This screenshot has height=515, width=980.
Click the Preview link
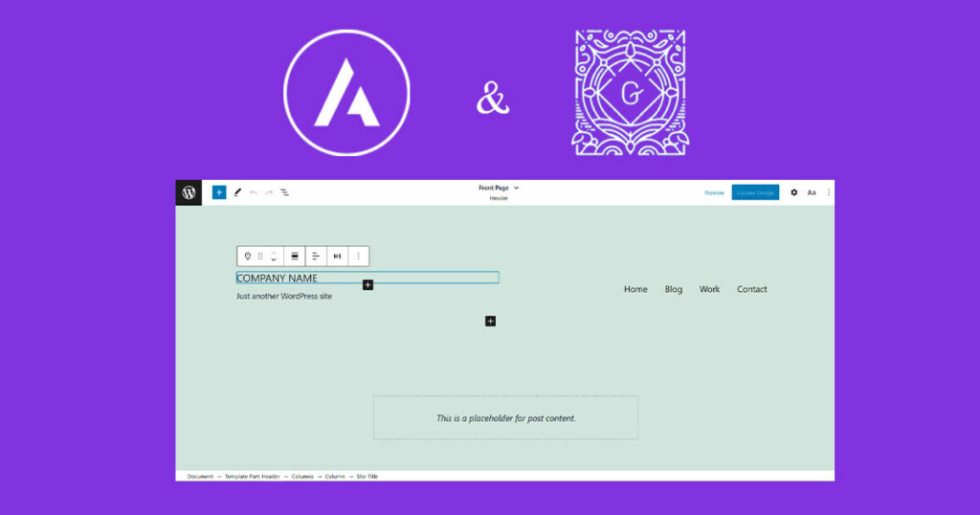click(x=714, y=192)
